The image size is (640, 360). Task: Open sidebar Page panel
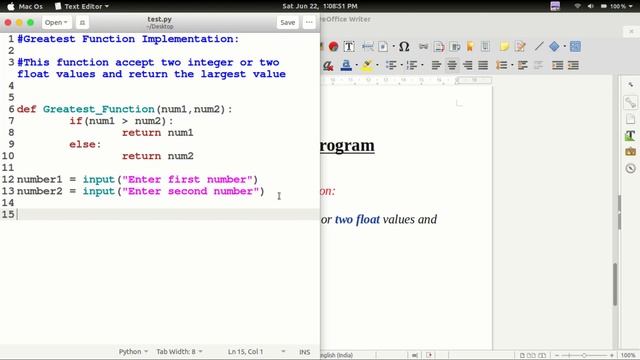coord(631,119)
